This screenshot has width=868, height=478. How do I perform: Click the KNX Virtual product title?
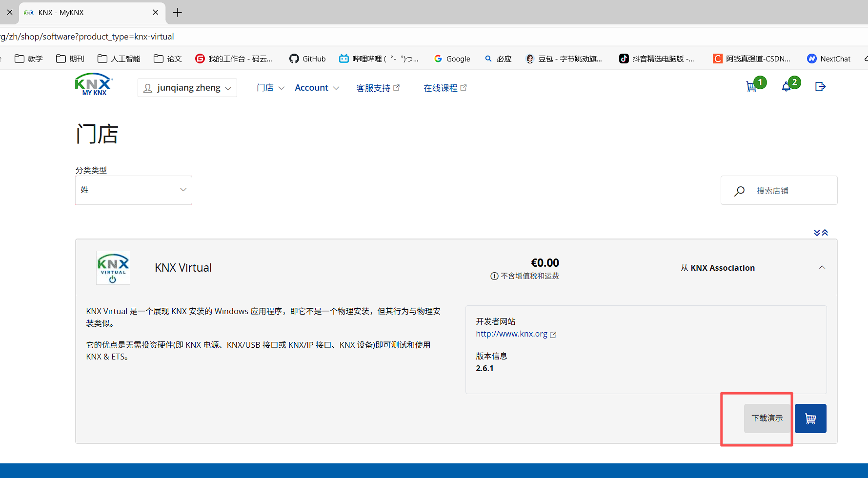tap(183, 268)
